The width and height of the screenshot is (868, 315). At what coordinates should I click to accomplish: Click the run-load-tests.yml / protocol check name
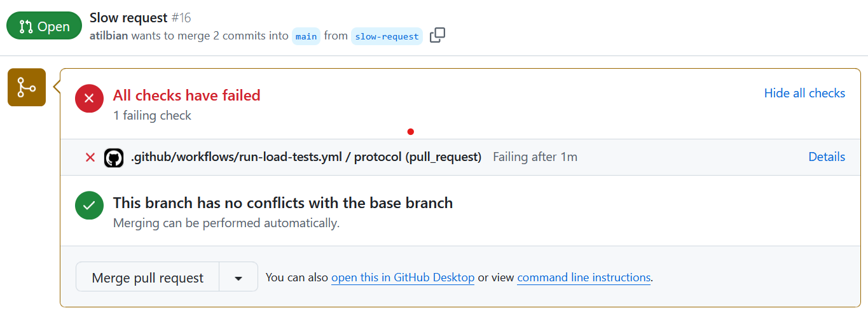[x=306, y=157]
